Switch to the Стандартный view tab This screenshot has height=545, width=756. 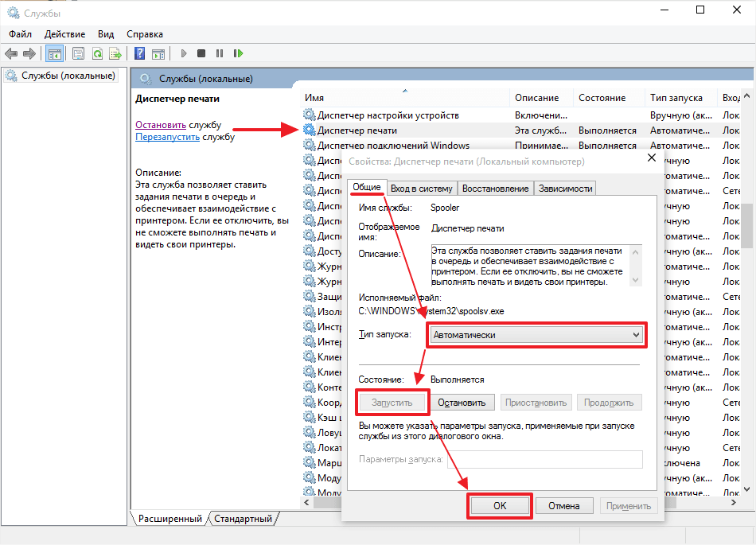243,519
